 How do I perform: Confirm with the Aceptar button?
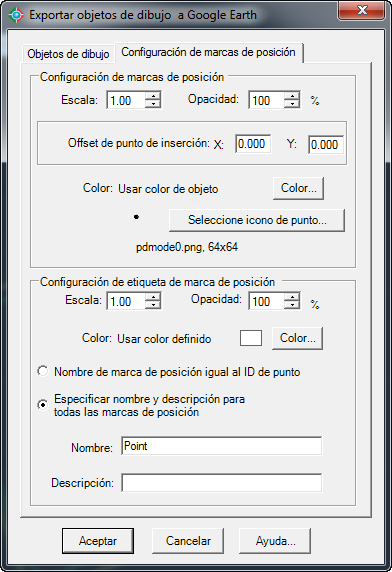click(98, 541)
